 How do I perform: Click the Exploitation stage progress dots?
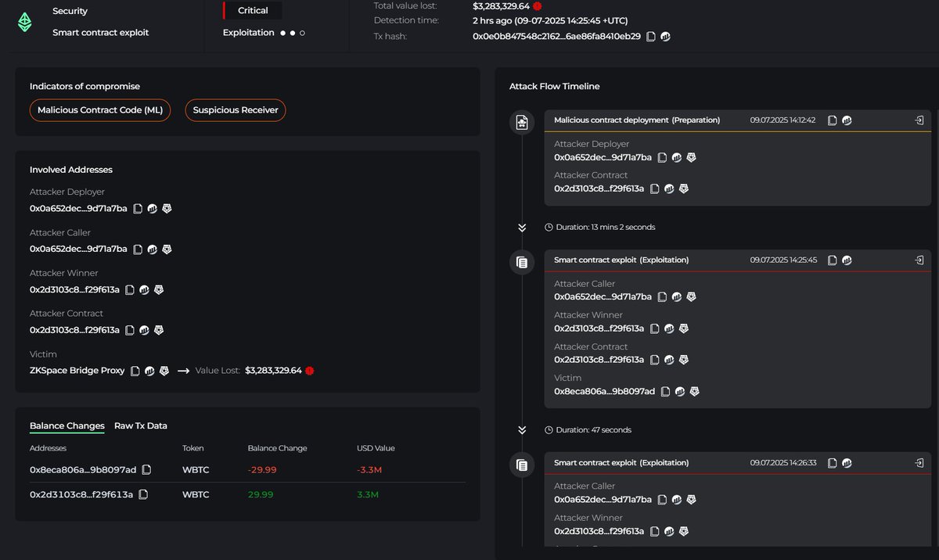(x=293, y=33)
